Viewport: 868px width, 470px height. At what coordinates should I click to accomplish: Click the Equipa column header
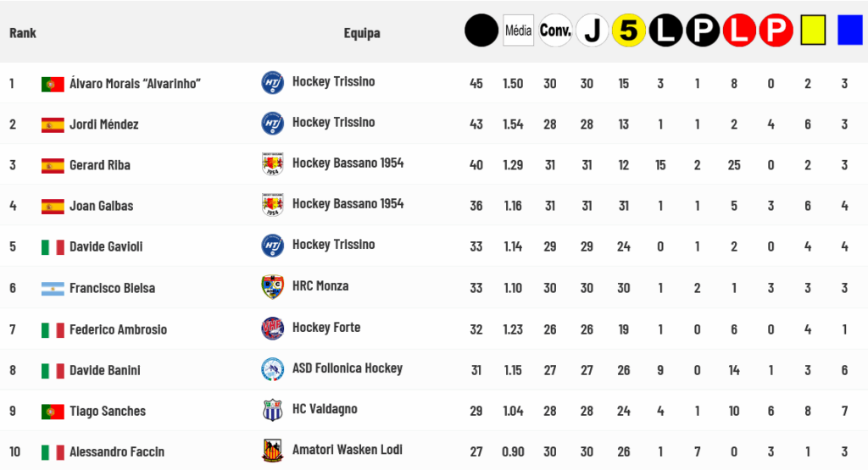tap(362, 33)
